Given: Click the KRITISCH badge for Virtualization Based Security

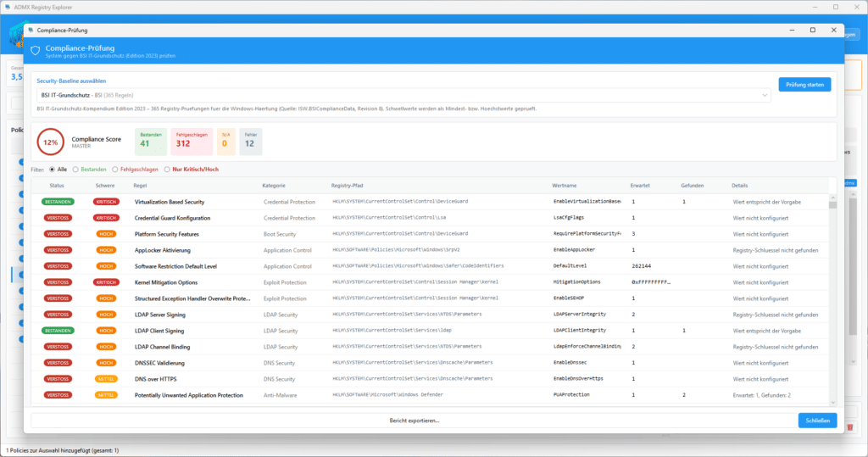Looking at the screenshot, I should [x=106, y=202].
